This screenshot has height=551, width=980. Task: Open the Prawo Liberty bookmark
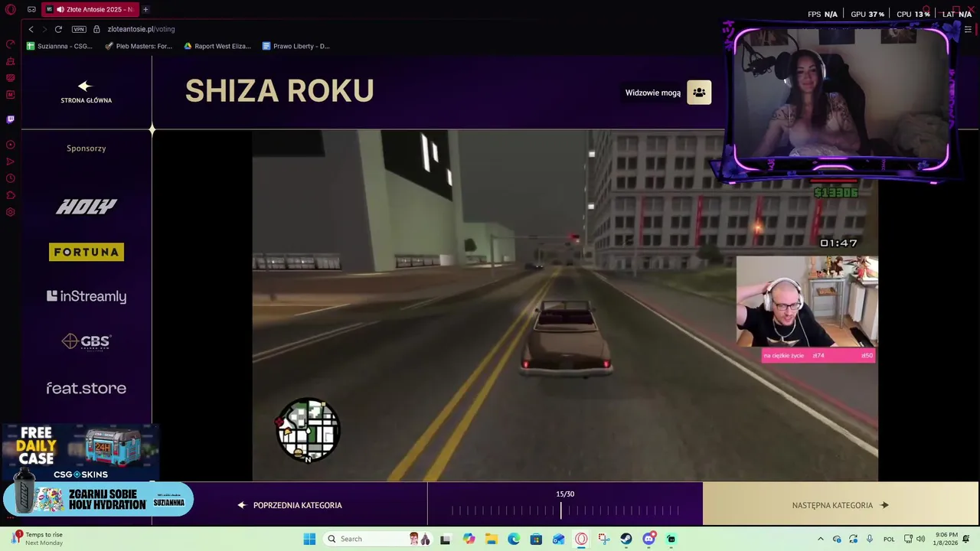[296, 46]
